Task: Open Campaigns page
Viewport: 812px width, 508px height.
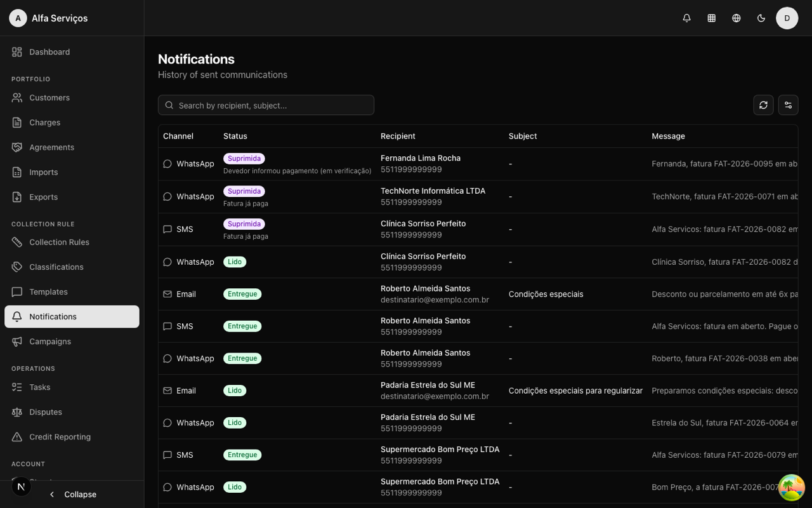Action: click(x=72, y=342)
